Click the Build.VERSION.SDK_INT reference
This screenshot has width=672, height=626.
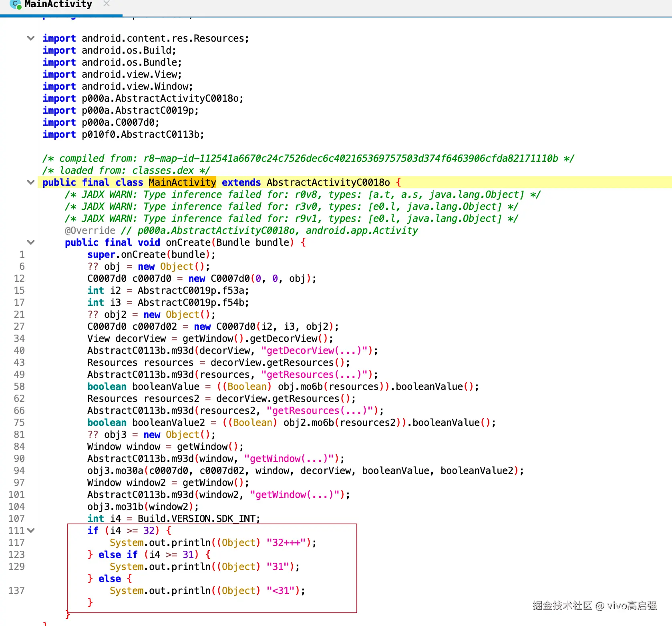pos(197,519)
